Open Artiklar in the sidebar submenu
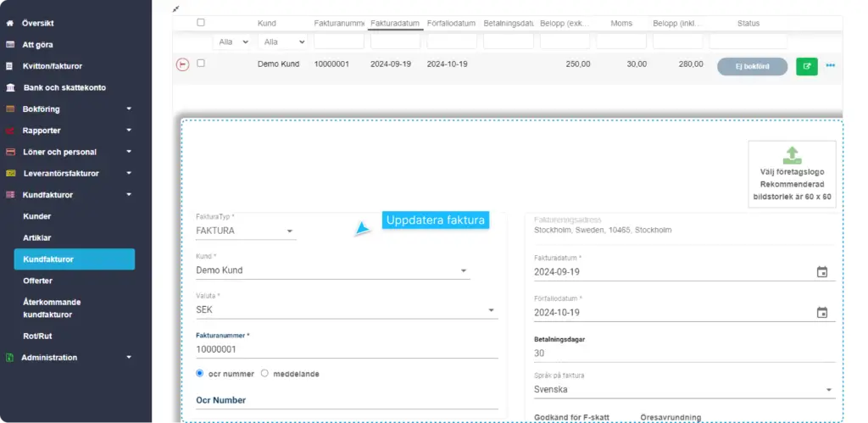The width and height of the screenshot is (868, 423). [37, 238]
